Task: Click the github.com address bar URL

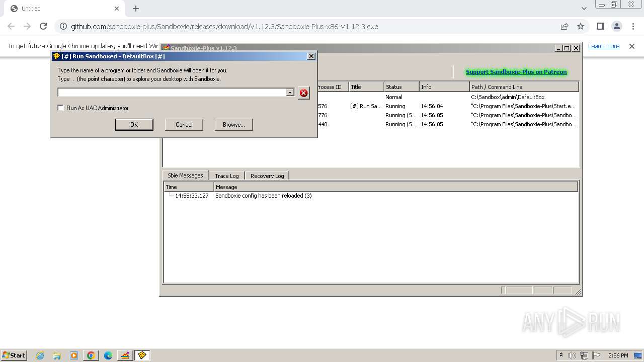Action: (x=224, y=27)
